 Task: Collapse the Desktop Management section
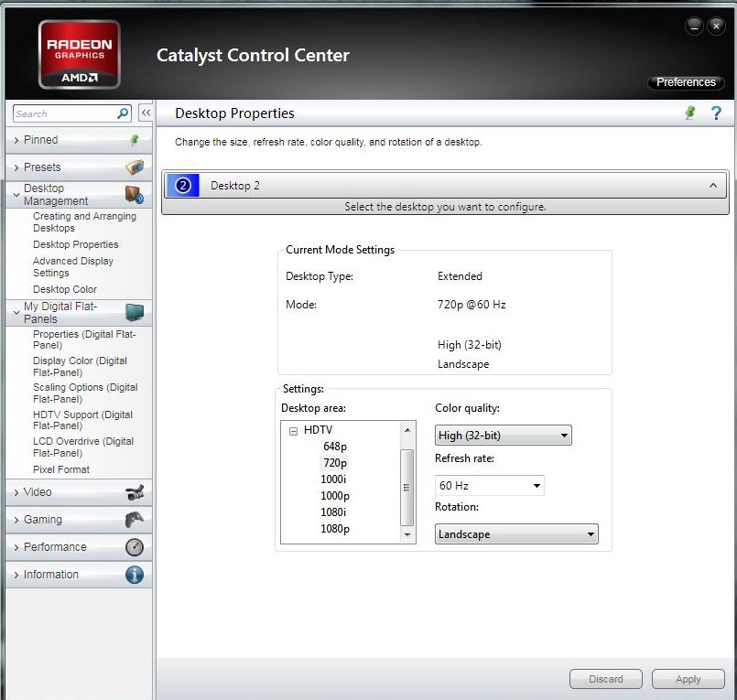coord(16,195)
